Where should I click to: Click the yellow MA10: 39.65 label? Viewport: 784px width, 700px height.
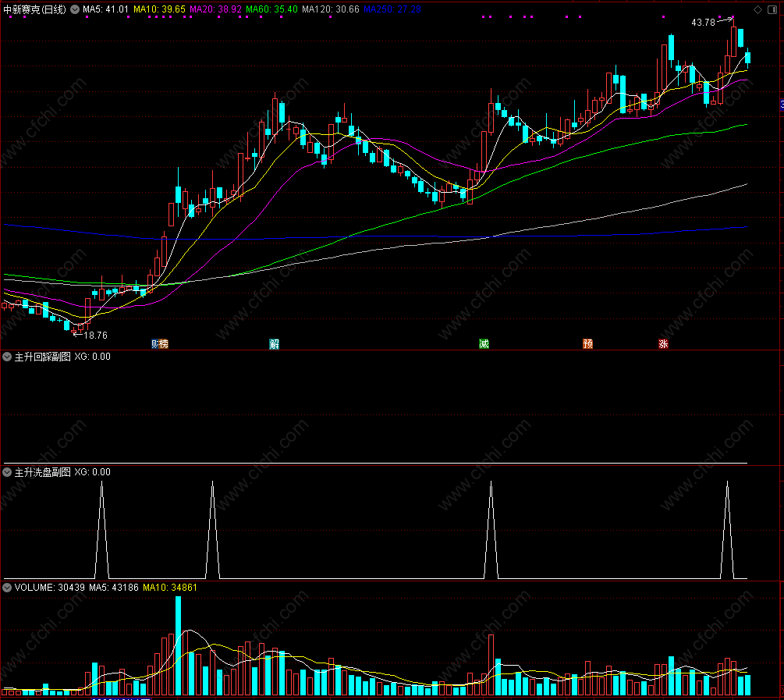click(x=159, y=9)
